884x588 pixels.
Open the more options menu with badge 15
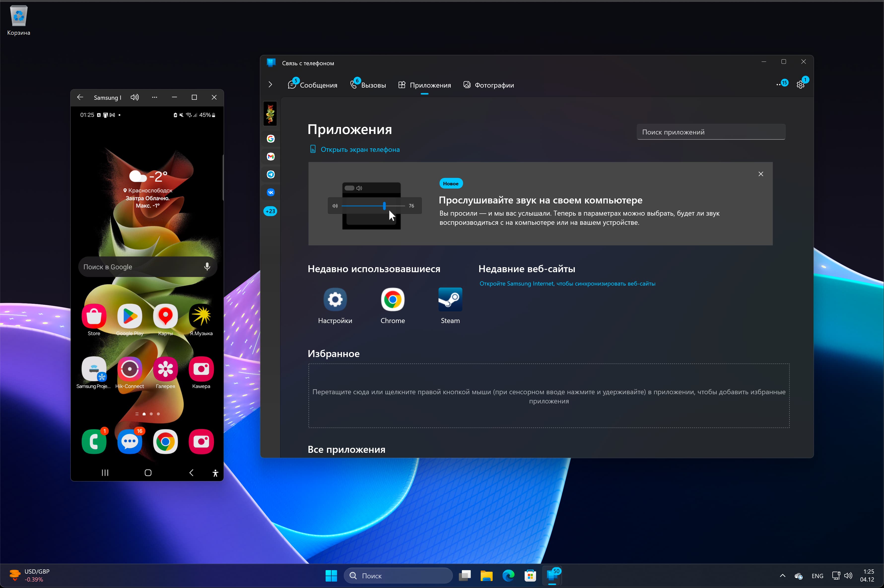coord(782,84)
